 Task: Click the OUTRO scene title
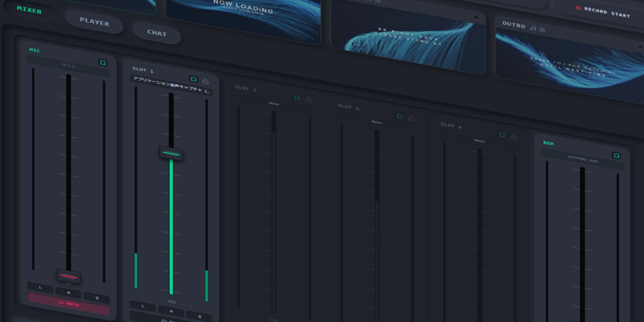514,25
